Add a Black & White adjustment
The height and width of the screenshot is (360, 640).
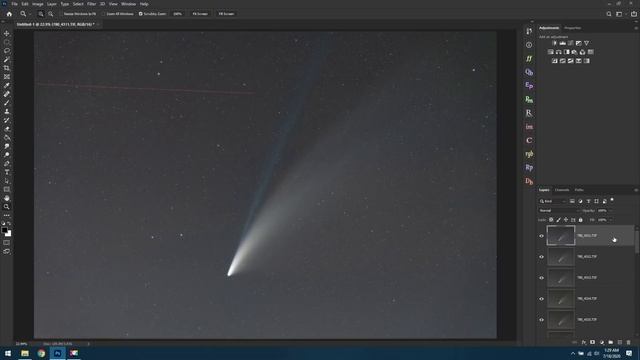click(x=567, y=52)
